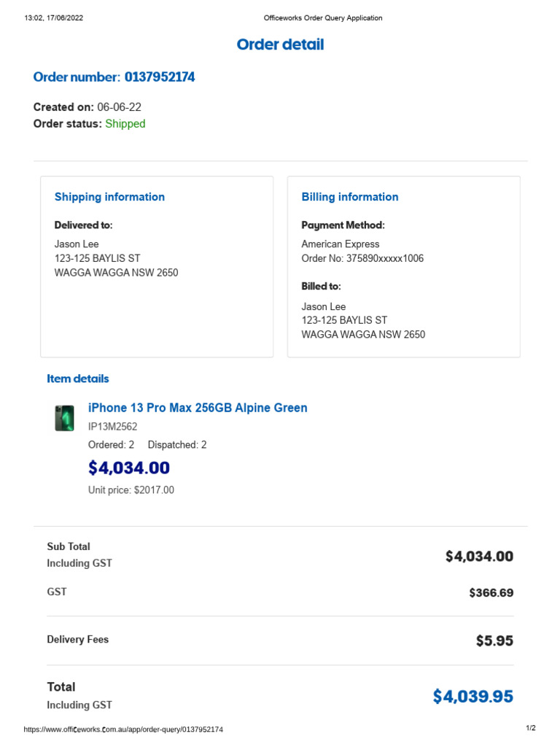Click the page number 1/2
This screenshot has height=747, width=560.
[531, 728]
